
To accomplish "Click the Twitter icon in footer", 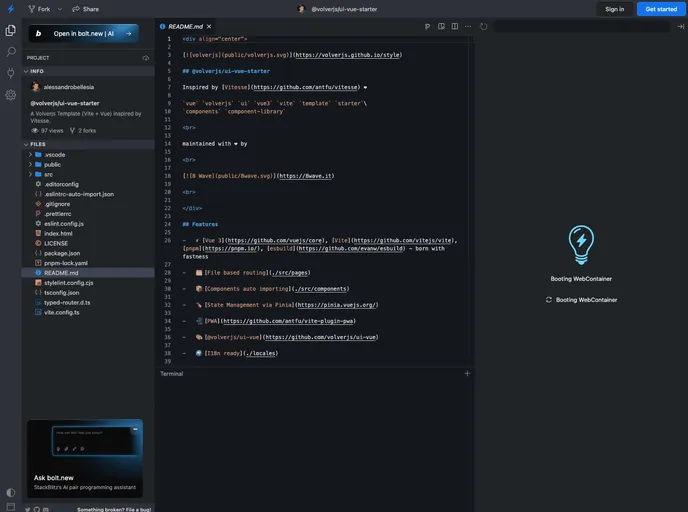I will tap(28, 509).
